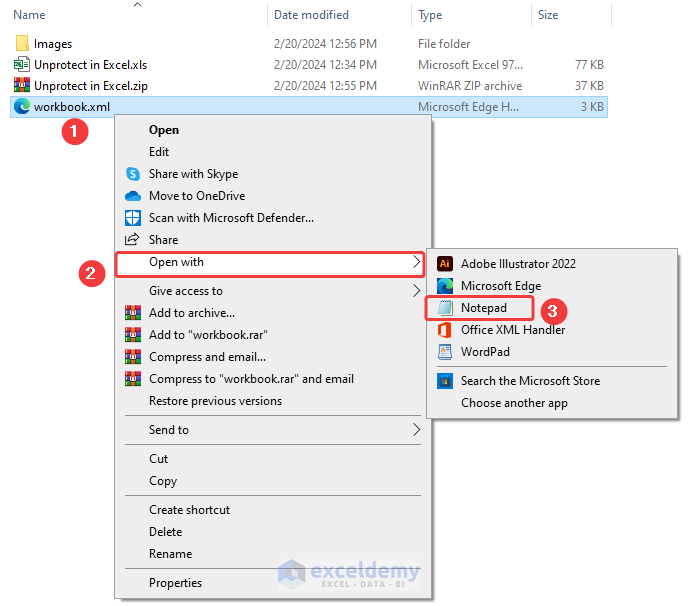Click the Images folder icon
Viewport: 699px width, 606px height.
point(22,43)
